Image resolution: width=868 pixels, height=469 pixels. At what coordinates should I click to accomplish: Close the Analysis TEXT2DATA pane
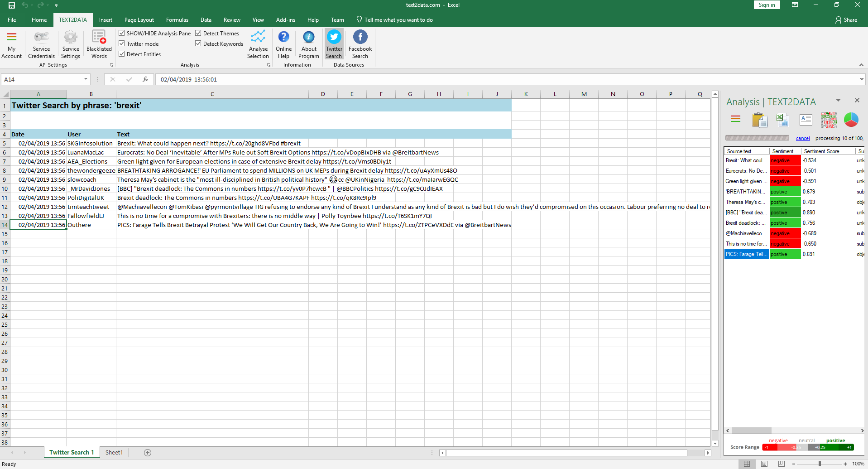point(857,100)
